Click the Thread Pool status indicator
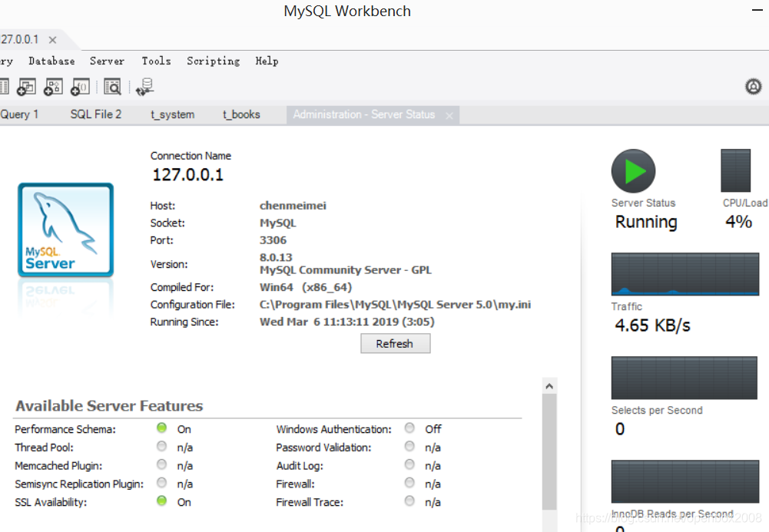This screenshot has width=769, height=532. (161, 446)
